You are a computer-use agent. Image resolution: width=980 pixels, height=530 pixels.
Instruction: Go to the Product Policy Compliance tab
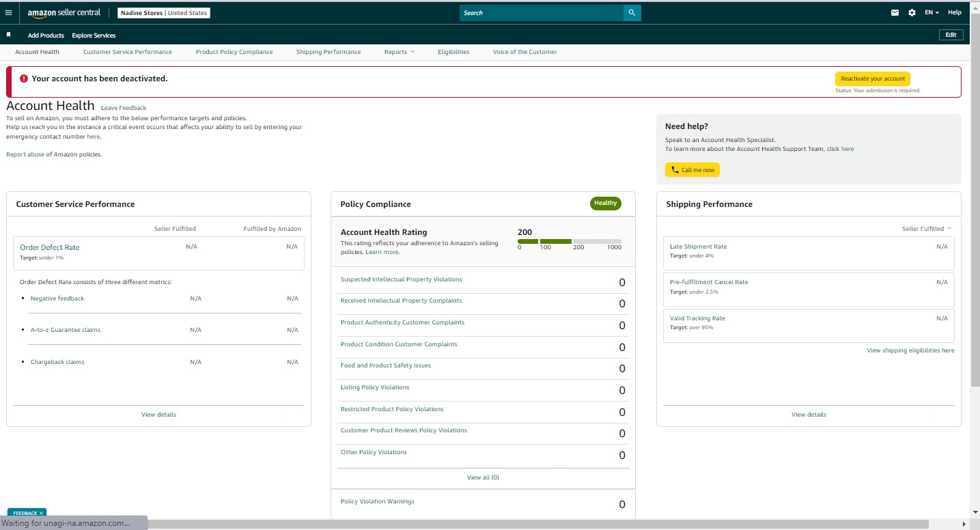point(234,52)
